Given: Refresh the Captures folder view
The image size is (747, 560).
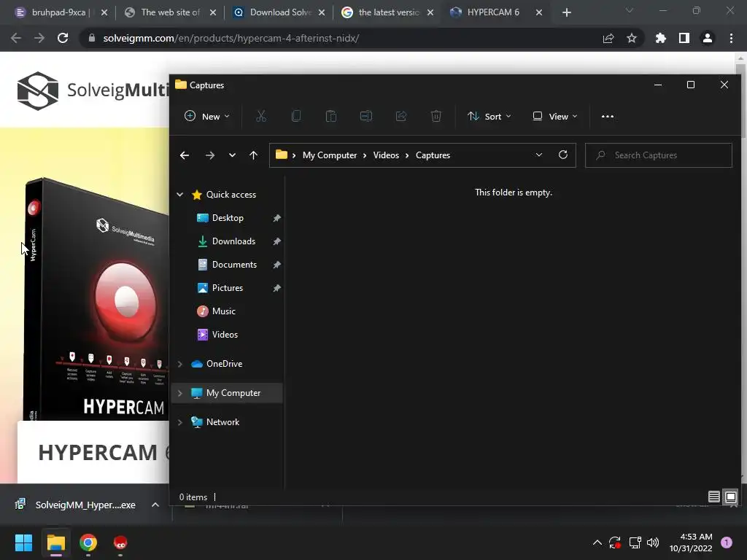Looking at the screenshot, I should tap(563, 155).
